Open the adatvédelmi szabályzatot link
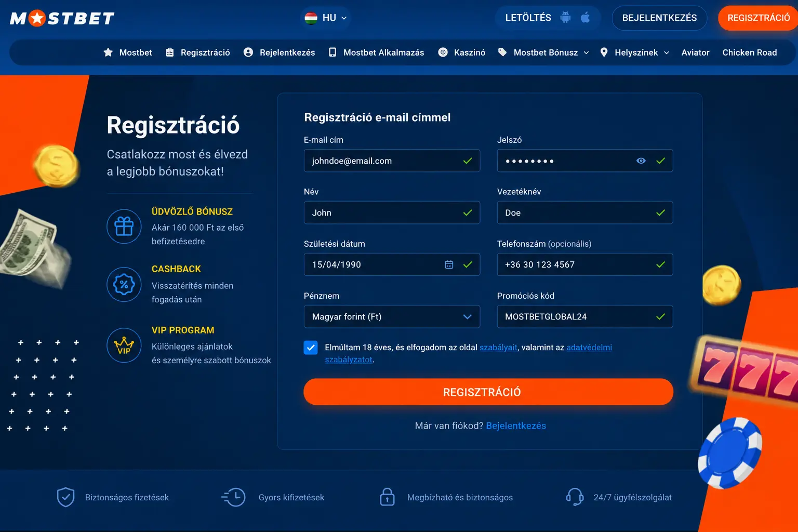 [x=589, y=348]
